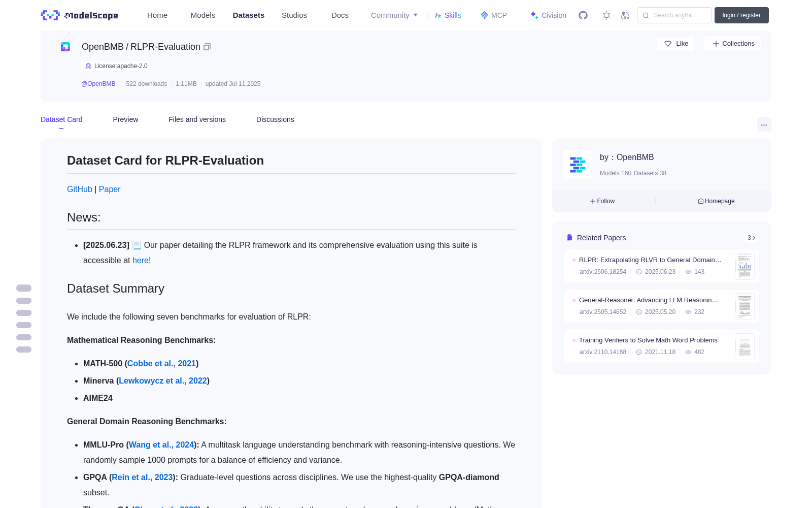
Task: Expand the Community dropdown menu
Action: pos(394,15)
